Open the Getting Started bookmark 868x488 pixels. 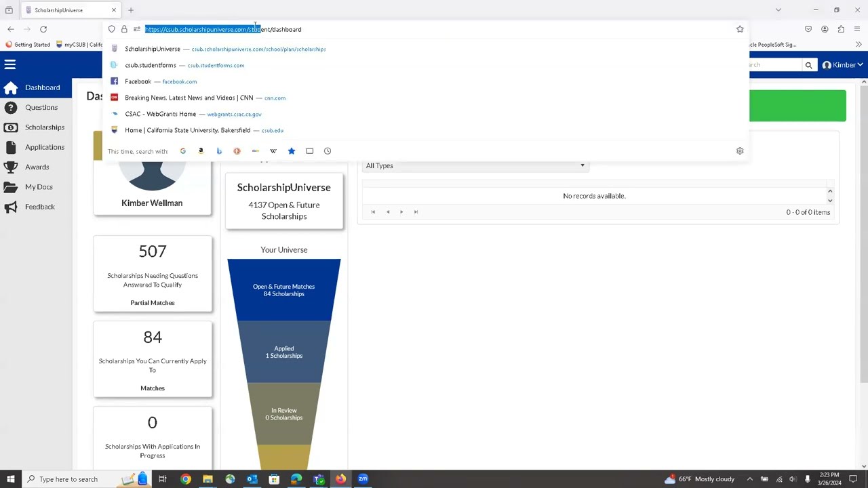click(x=28, y=45)
